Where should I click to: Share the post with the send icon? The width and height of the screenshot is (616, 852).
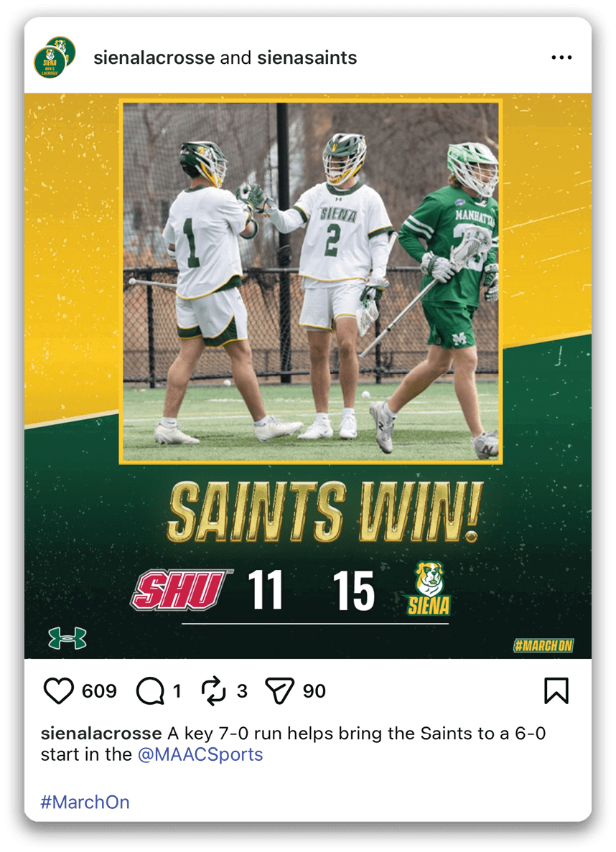(x=279, y=691)
